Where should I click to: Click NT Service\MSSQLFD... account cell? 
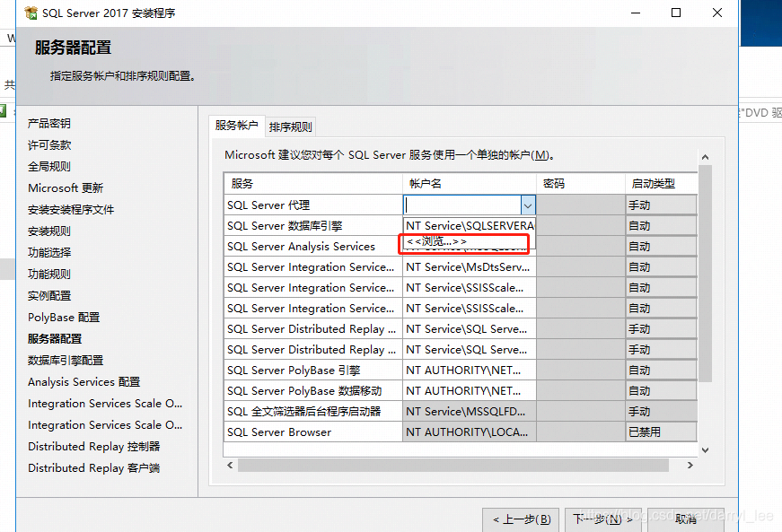(x=470, y=412)
